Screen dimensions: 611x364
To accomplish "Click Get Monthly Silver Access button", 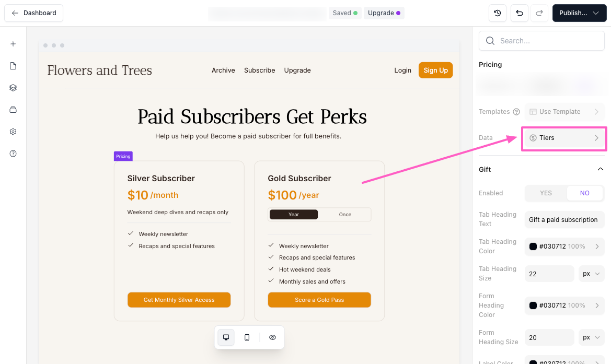I will (179, 300).
